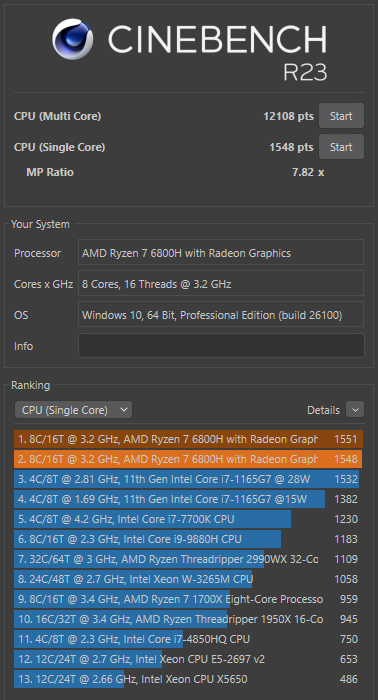Select highlighted Ryzen 7 6800H entry scoring 1548
This screenshot has width=378, height=700.
pos(188,459)
